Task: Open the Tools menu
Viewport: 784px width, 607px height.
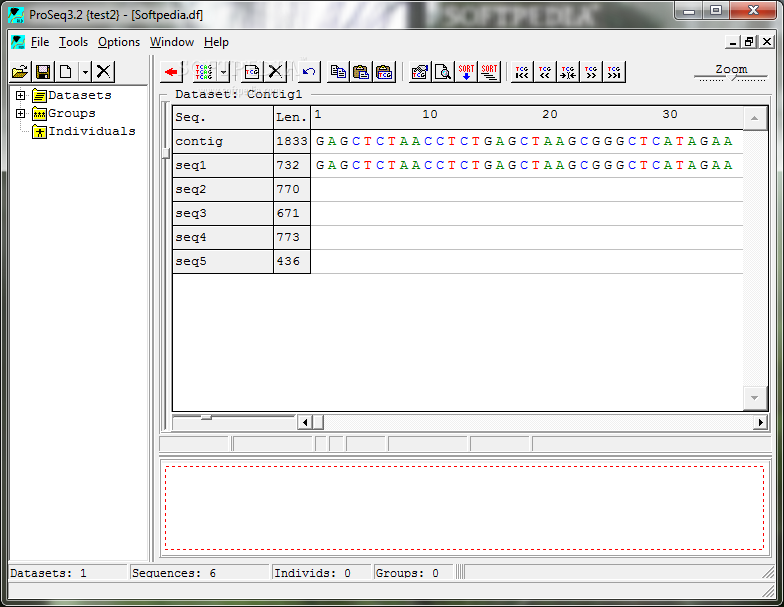Action: pos(73,42)
